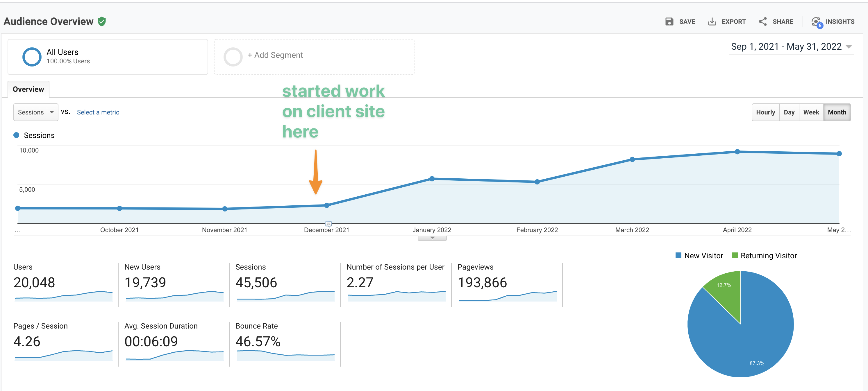868x391 pixels.
Task: Click the green verified shield icon
Action: [x=102, y=21]
